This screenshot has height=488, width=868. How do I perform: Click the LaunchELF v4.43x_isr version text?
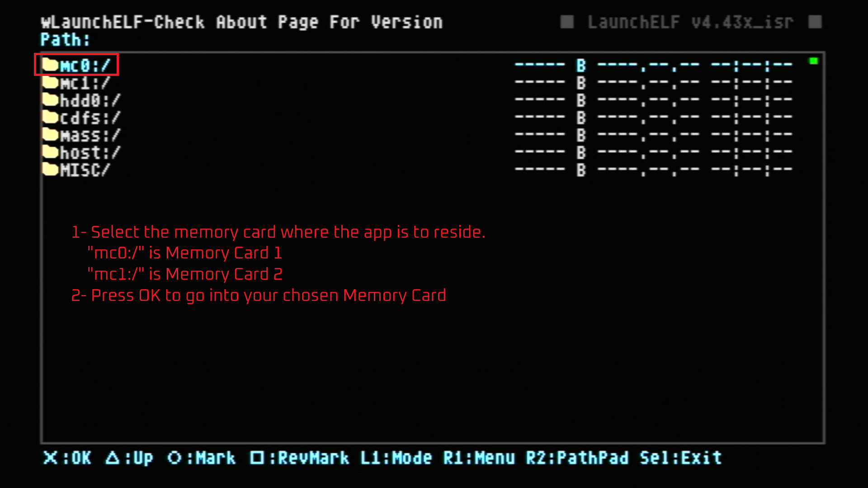tap(690, 22)
